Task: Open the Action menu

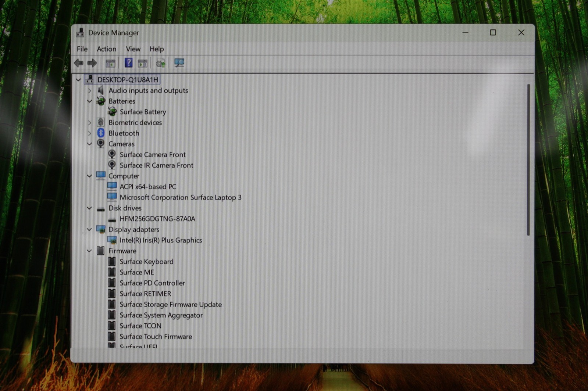Action: coord(106,49)
